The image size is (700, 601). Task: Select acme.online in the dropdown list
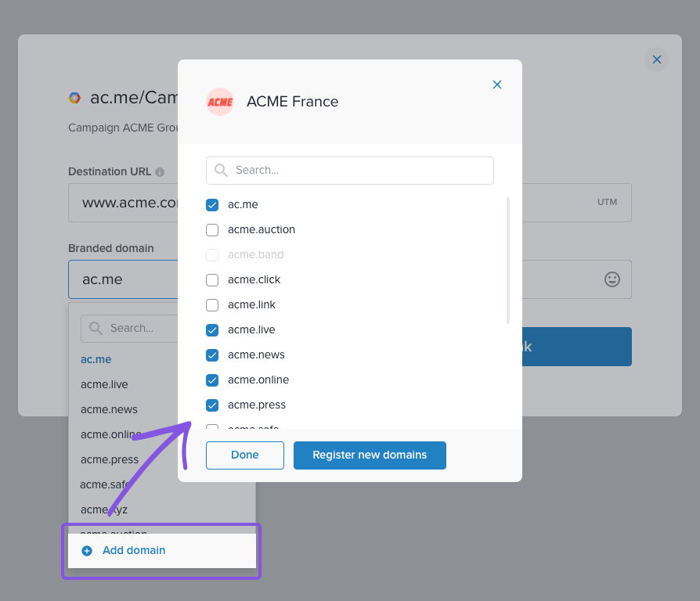(x=110, y=434)
